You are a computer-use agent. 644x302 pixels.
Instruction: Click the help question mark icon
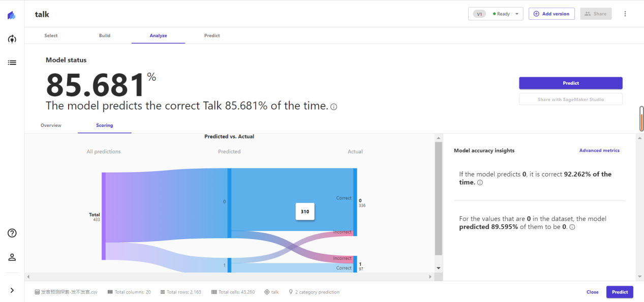pos(12,233)
